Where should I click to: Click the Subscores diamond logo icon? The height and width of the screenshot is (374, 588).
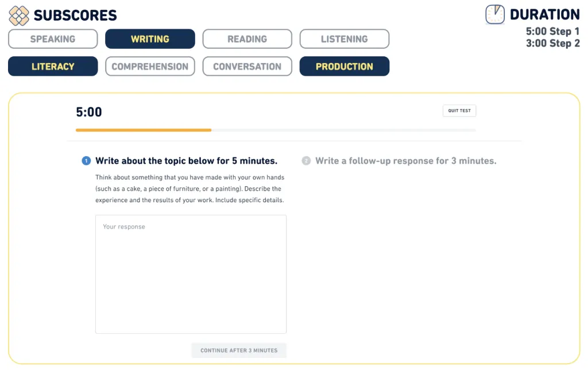tap(19, 16)
